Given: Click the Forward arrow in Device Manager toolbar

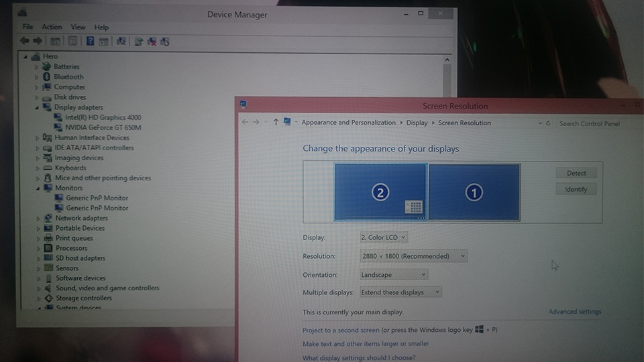Looking at the screenshot, I should click(38, 41).
